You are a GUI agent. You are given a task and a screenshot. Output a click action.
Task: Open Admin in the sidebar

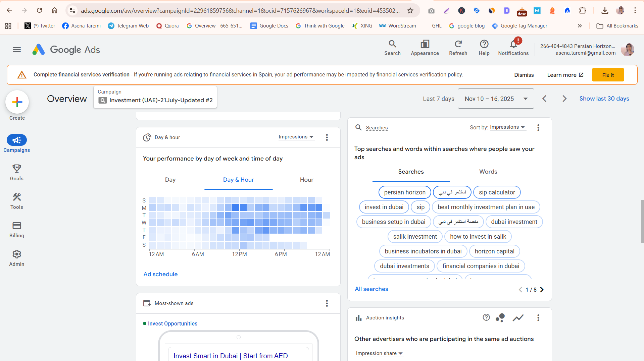17,258
